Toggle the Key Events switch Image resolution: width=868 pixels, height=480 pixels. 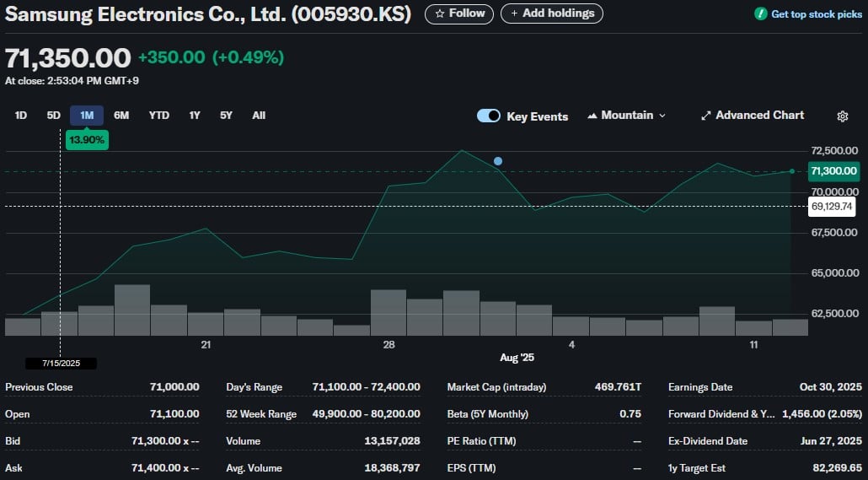coord(488,116)
